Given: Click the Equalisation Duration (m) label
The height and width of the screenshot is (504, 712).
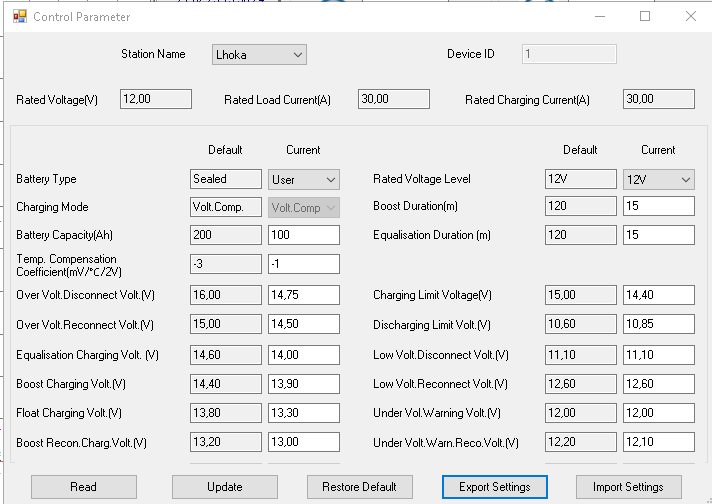Looking at the screenshot, I should pos(432,235).
